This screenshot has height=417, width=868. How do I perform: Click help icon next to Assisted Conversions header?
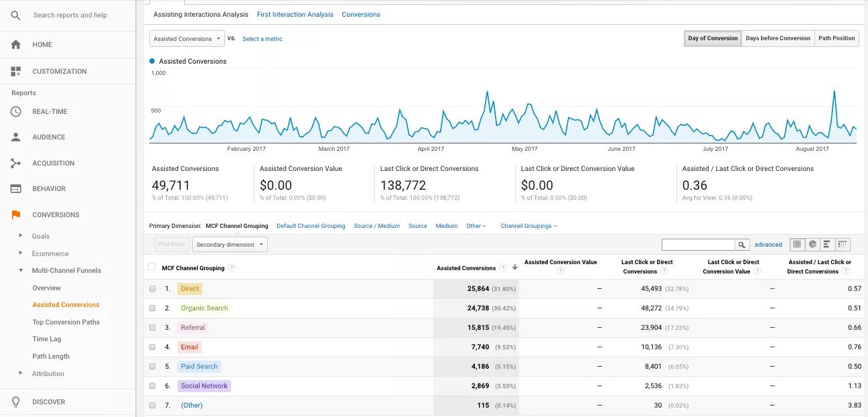503,267
